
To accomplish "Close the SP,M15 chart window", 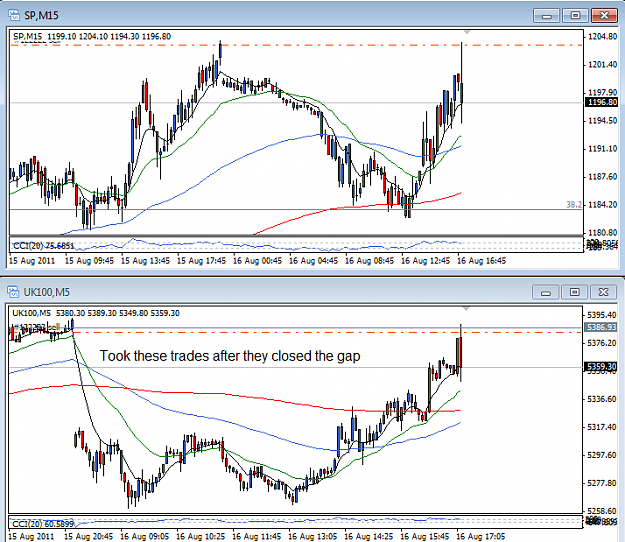I will pos(604,16).
